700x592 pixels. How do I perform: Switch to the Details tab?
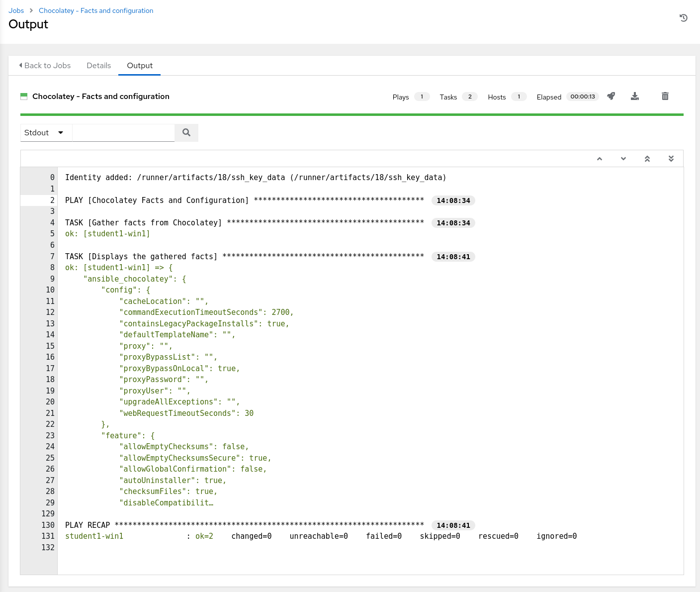pyautogui.click(x=98, y=66)
